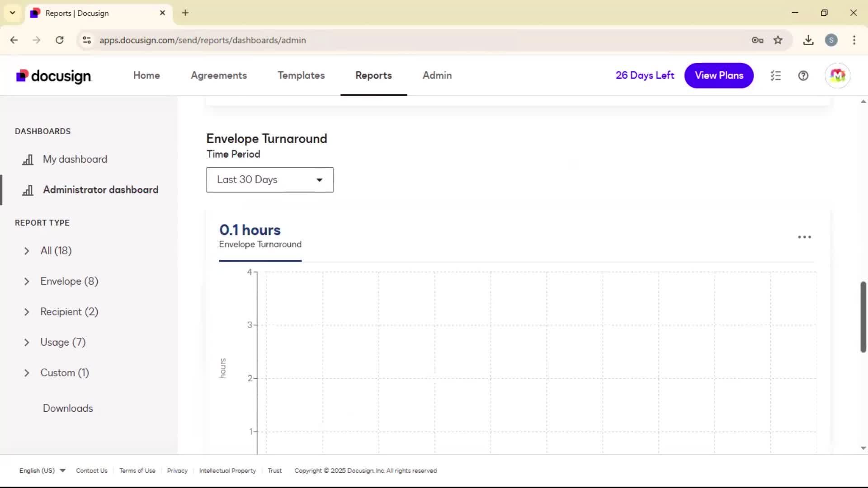The width and height of the screenshot is (868, 488).
Task: Open the browser downloads icon
Action: tap(808, 40)
